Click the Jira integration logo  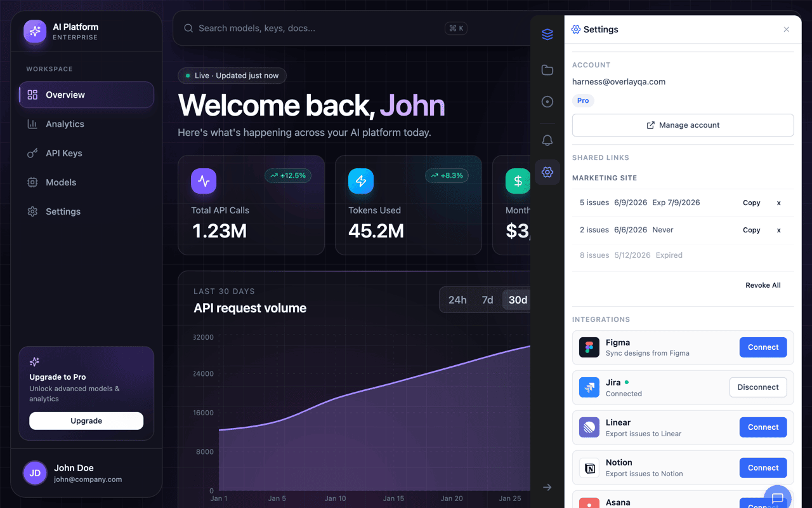pyautogui.click(x=589, y=387)
